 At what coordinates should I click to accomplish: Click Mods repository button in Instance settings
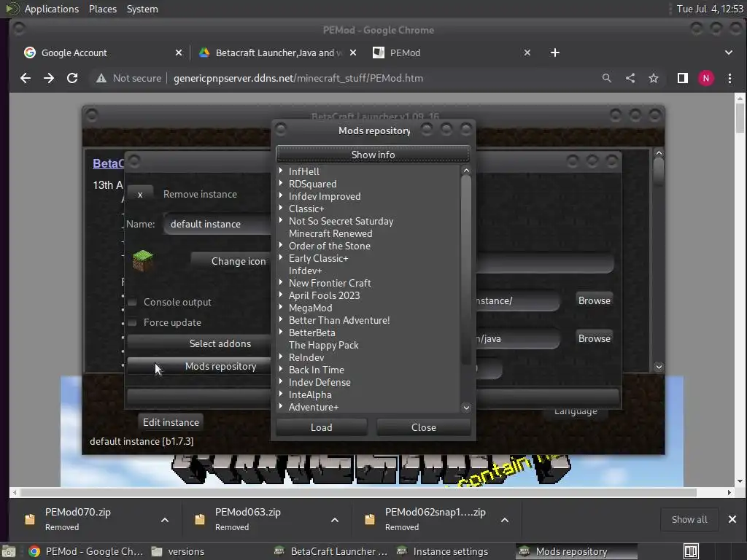tap(198, 366)
